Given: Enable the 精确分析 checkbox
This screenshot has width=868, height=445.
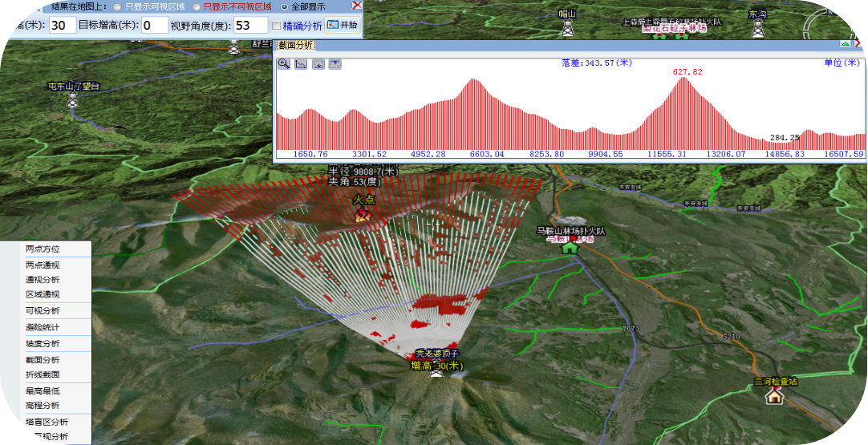Looking at the screenshot, I should pos(277,26).
